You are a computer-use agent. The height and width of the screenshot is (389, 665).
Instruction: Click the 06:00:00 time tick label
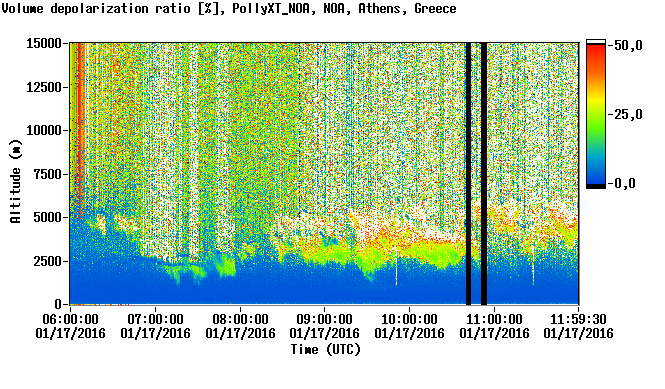click(70, 326)
